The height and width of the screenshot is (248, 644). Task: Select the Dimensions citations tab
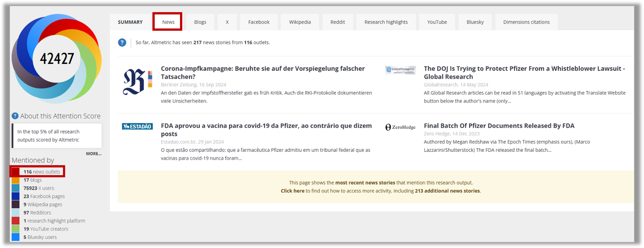[x=526, y=22]
